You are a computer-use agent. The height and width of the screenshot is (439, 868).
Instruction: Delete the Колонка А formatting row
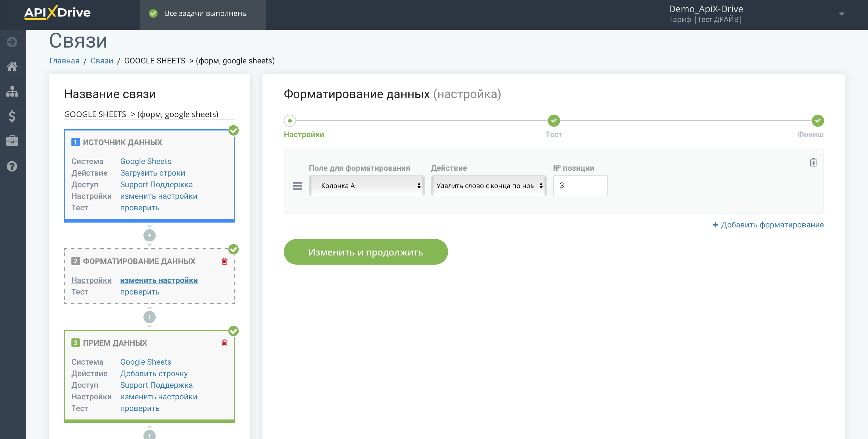point(813,162)
